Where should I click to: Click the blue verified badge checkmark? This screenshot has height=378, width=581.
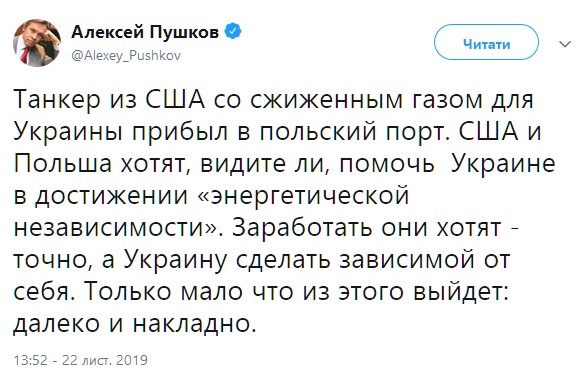(234, 32)
